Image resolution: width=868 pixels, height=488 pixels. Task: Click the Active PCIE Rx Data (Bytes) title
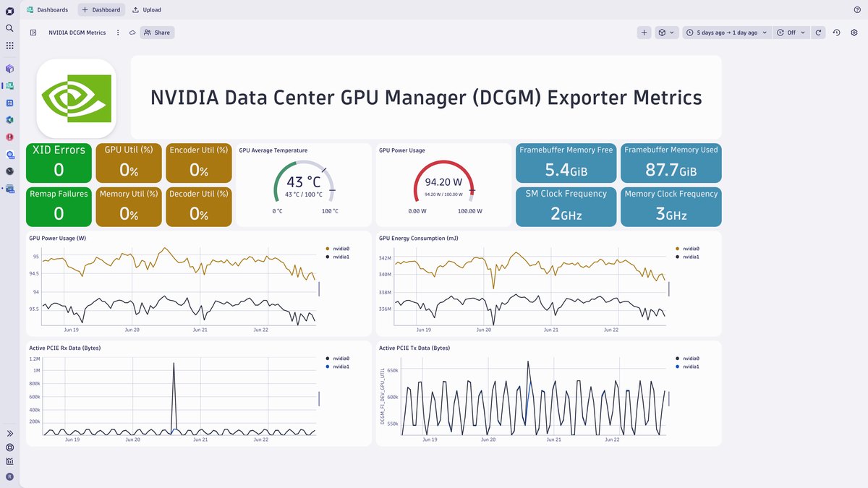point(65,348)
